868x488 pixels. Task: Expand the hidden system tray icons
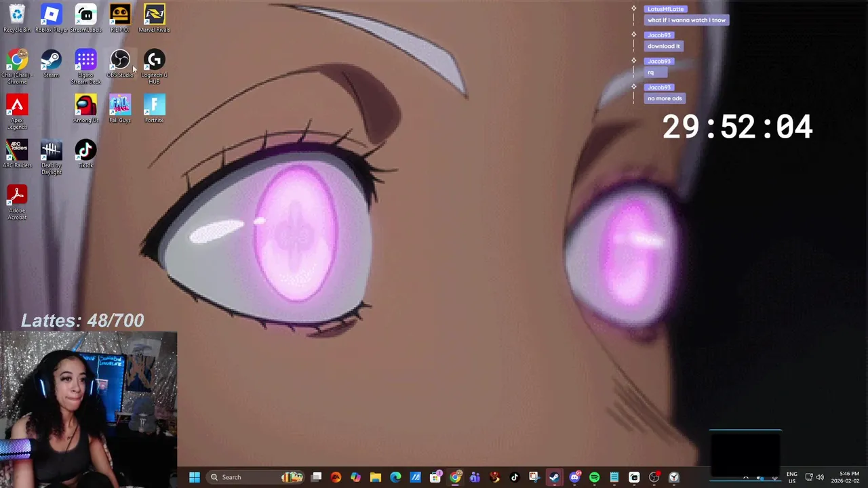click(746, 478)
